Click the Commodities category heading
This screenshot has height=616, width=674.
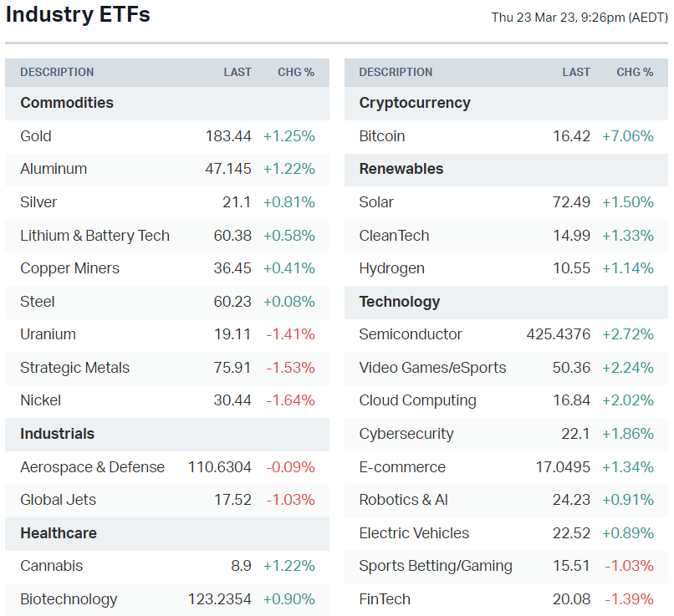[67, 103]
